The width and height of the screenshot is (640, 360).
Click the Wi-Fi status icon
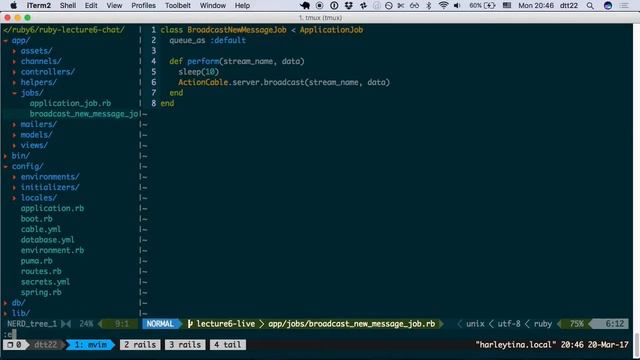[443, 5]
